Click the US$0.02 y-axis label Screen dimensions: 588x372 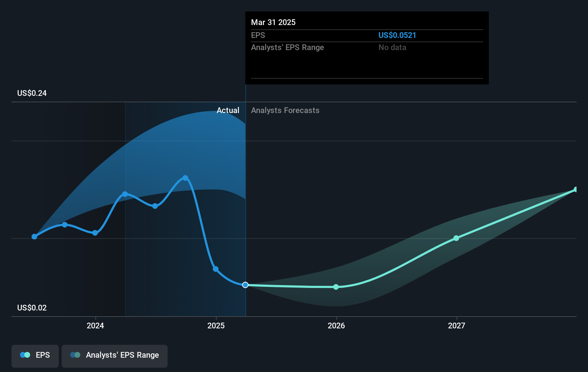[x=32, y=308]
